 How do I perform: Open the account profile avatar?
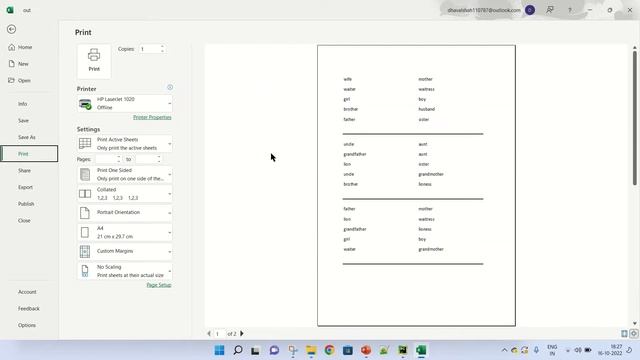530,10
